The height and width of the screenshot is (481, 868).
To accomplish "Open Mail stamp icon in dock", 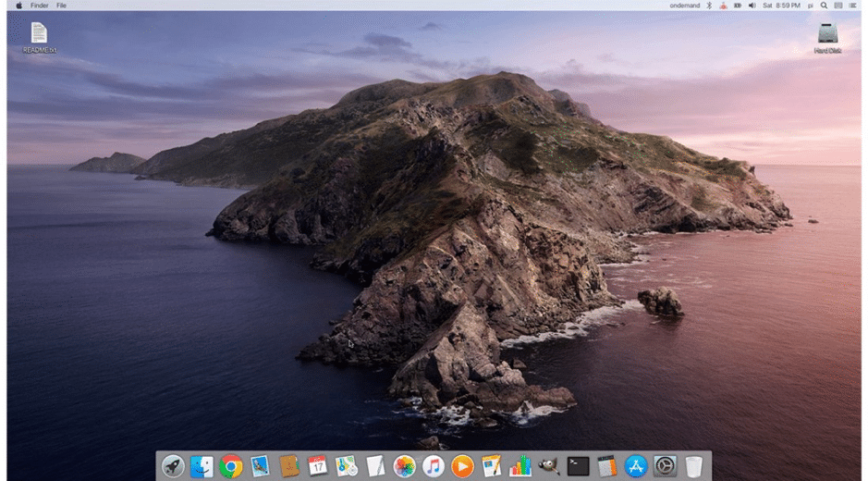I will tap(260, 466).
